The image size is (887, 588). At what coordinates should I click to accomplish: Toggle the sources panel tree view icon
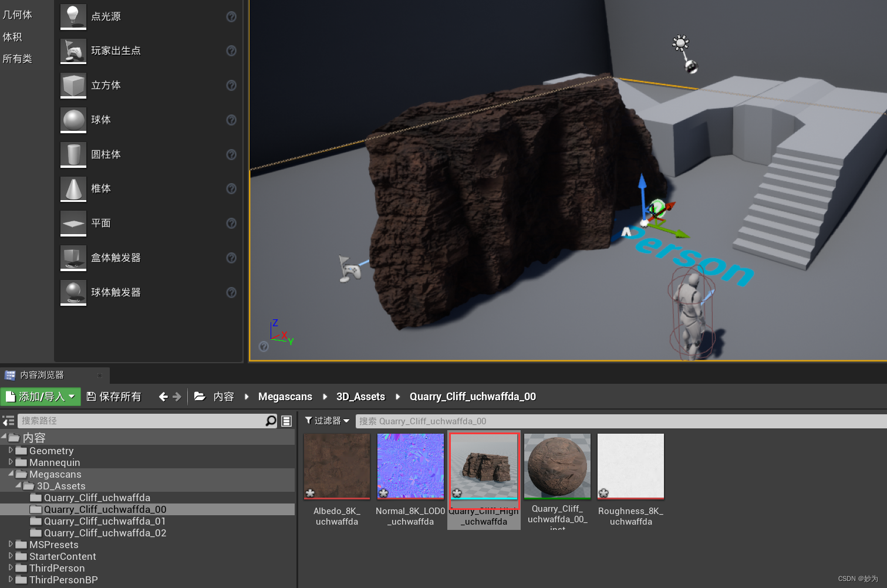click(x=8, y=421)
